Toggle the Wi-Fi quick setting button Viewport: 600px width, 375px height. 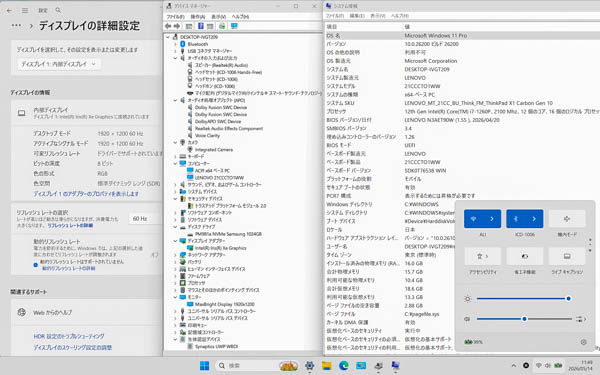[x=473, y=219]
